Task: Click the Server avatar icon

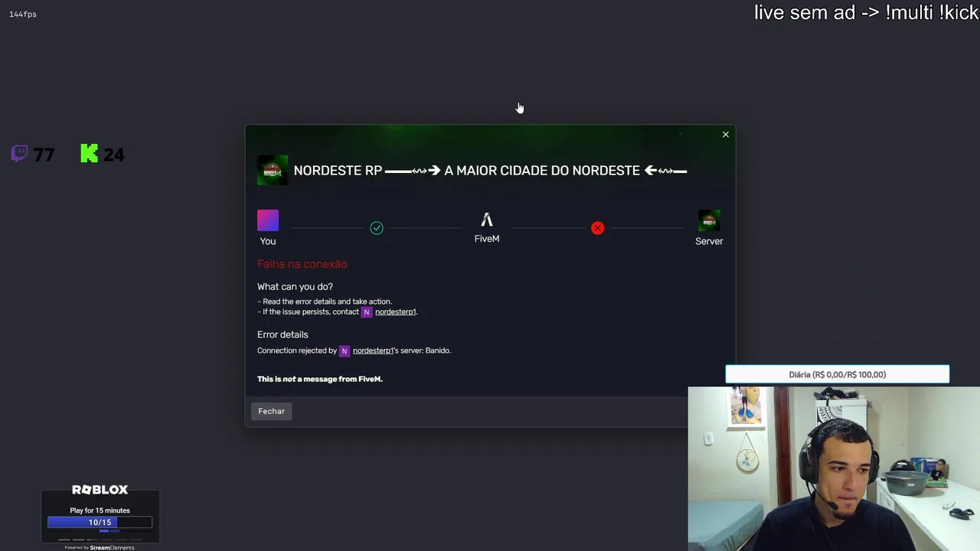Action: [x=709, y=220]
